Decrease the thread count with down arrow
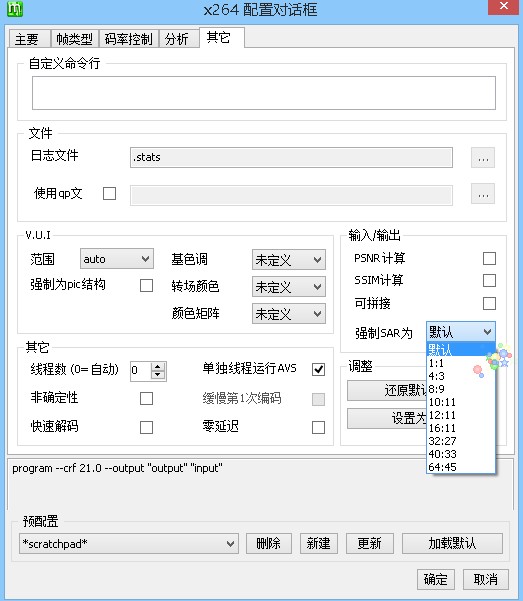This screenshot has width=523, height=601. 158,375
